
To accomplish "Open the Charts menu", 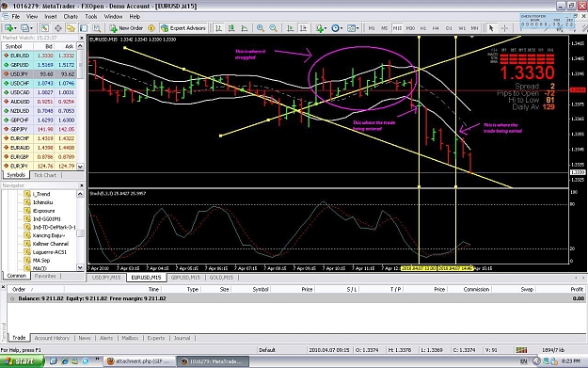I will [x=71, y=17].
